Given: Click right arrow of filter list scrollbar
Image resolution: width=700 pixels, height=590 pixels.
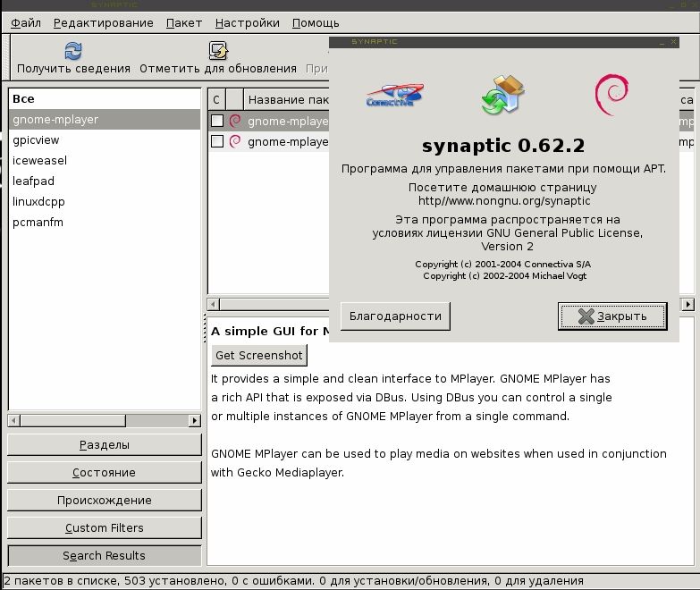Looking at the screenshot, I should click(195, 420).
